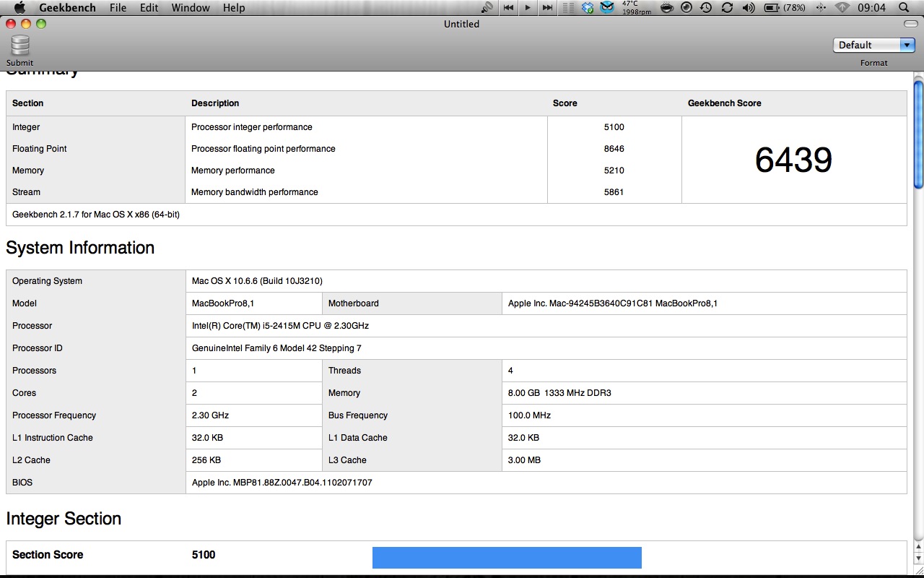Click the model value MacBookPro8,1
Viewport: 924px width, 578px height.
tap(223, 303)
